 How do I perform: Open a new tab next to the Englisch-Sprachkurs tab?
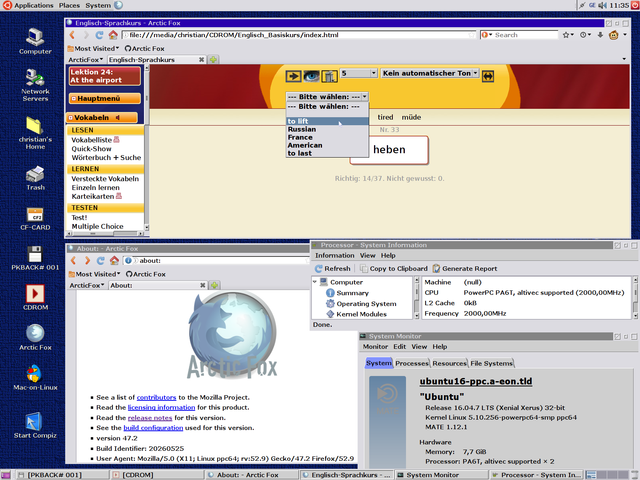click(x=213, y=60)
